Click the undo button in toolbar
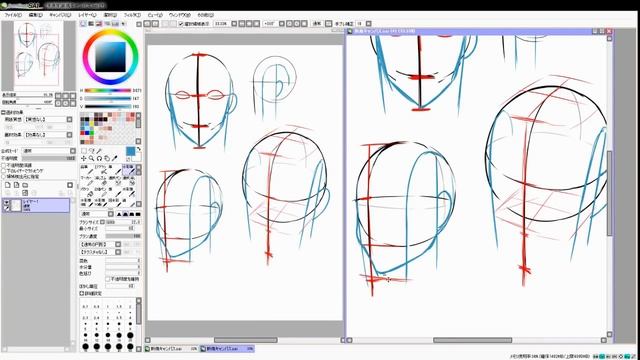The width and height of the screenshot is (640, 360). (x=147, y=24)
